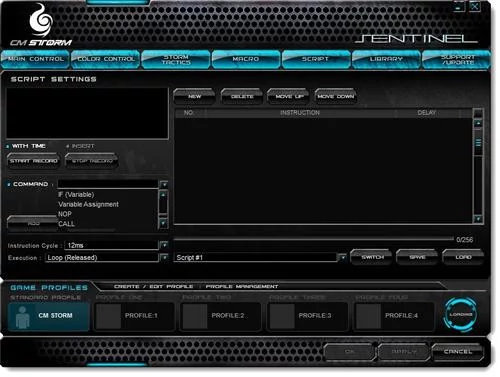Open the Support/Update tab
Image resolution: width=500 pixels, height=377 pixels.
coord(457,59)
